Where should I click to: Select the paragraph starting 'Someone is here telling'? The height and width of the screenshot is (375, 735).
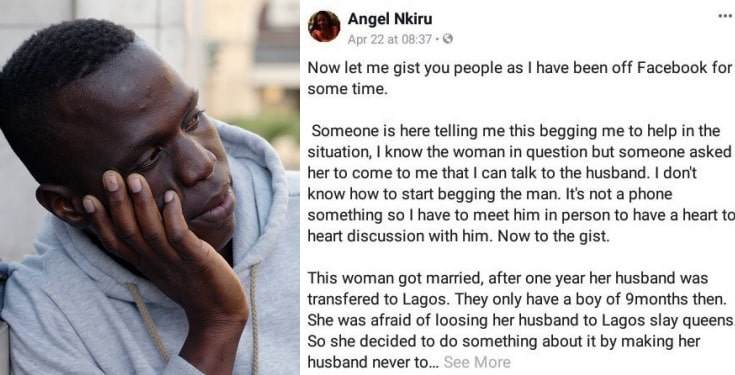tap(520, 183)
